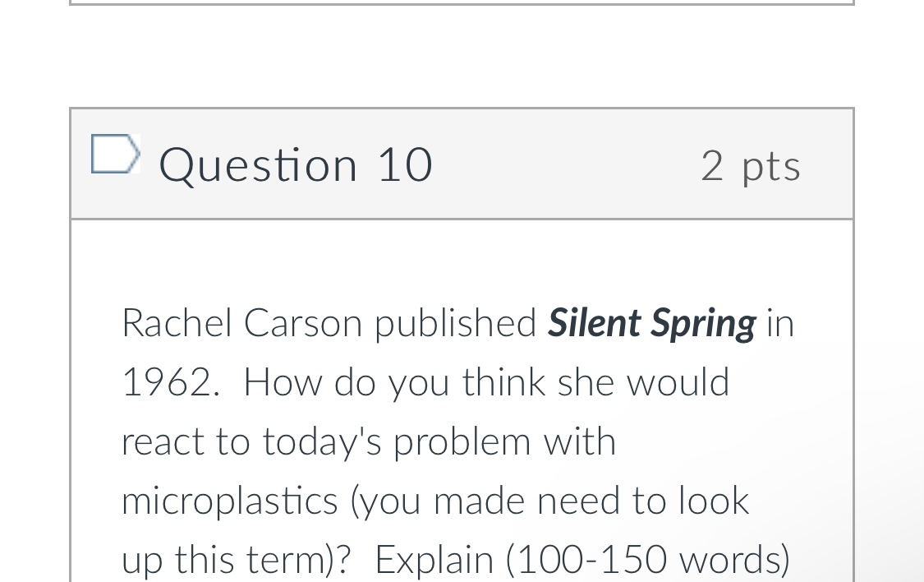924x582 pixels.
Task: Flag Question 10 for review
Action: 114,154
